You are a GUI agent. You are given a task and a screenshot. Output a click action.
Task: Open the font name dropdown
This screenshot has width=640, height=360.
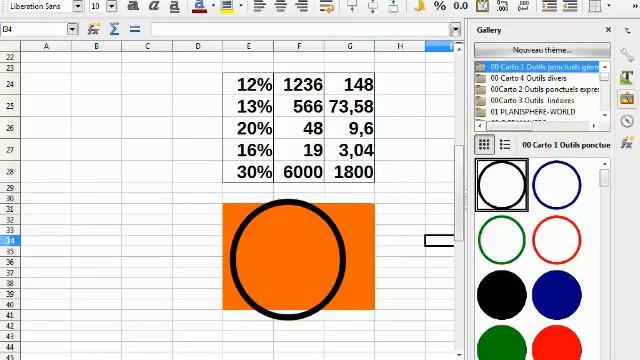point(78,6)
